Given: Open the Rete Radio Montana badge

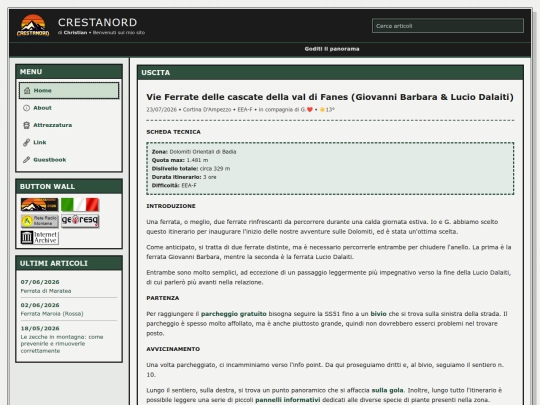Looking at the screenshot, I should (39, 221).
